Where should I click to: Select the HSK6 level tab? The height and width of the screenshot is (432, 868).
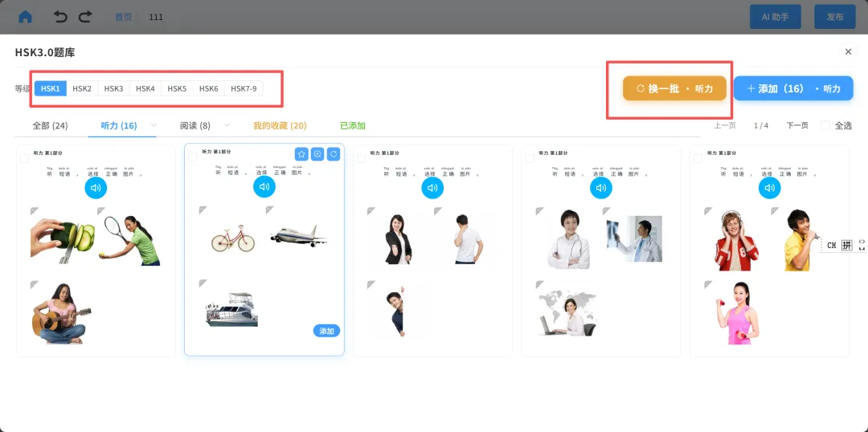(x=209, y=88)
